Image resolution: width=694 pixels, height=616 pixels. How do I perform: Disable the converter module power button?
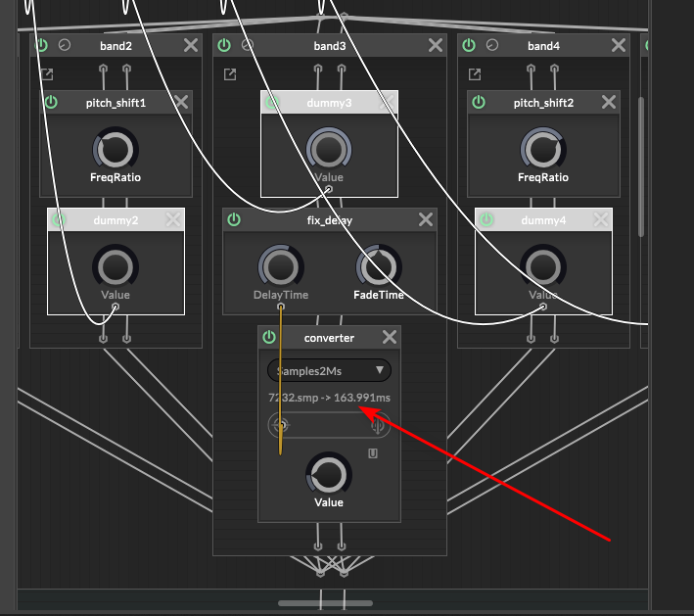(x=269, y=338)
